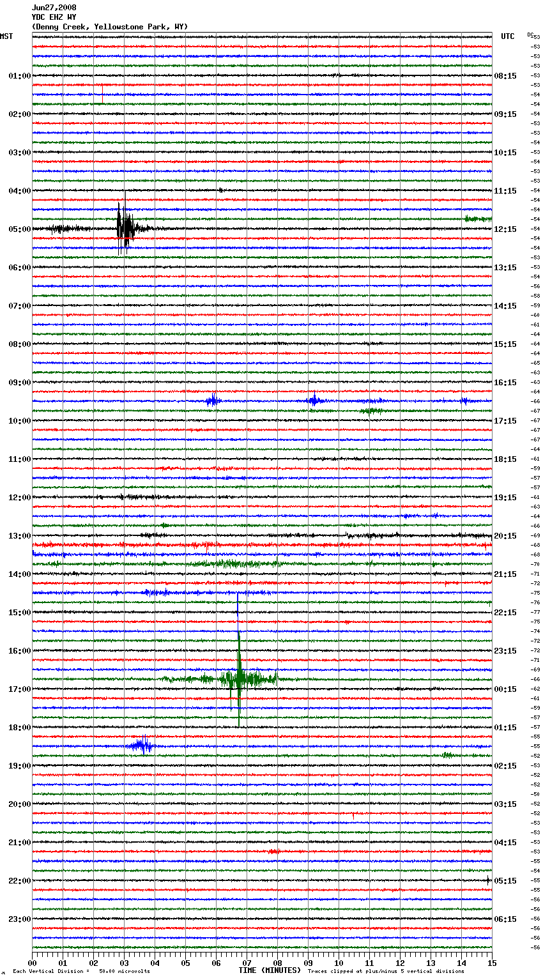543x980 pixels.
Task: Click the 12:15 UTC time label
Action: pyautogui.click(x=505, y=229)
